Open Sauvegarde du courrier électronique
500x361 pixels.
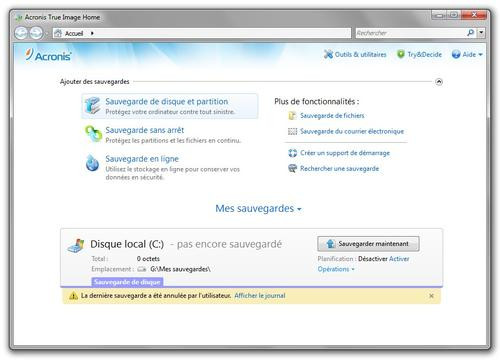click(352, 131)
